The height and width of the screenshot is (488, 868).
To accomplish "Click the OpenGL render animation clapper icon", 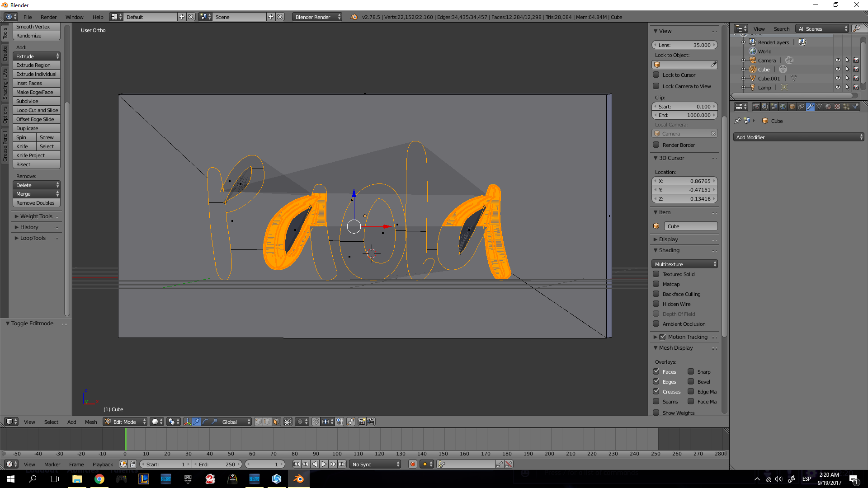I will (x=371, y=422).
